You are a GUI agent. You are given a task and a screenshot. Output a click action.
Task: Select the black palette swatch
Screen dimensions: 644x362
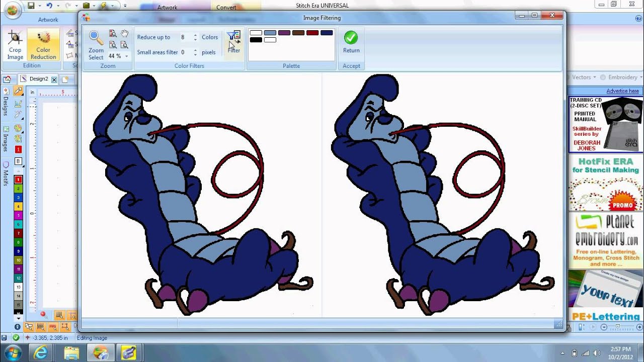[x=256, y=40]
